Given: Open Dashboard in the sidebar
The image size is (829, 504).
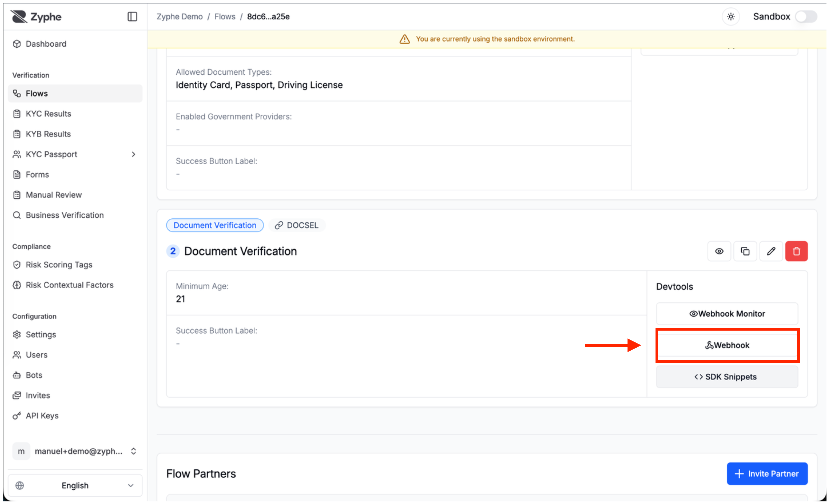Looking at the screenshot, I should [75, 44].
